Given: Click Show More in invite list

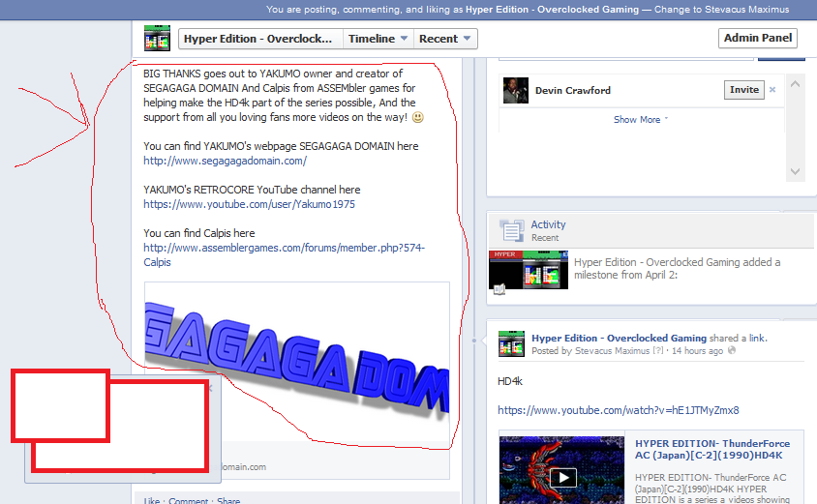Looking at the screenshot, I should point(641,119).
